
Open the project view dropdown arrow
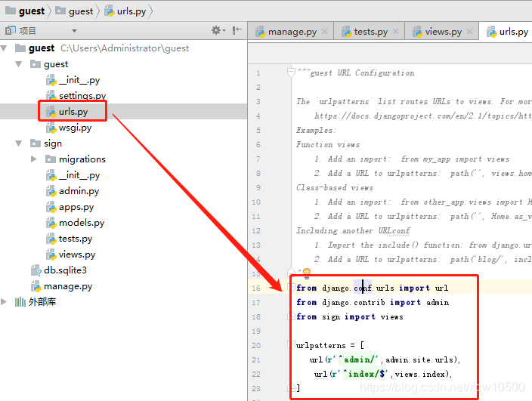point(74,31)
